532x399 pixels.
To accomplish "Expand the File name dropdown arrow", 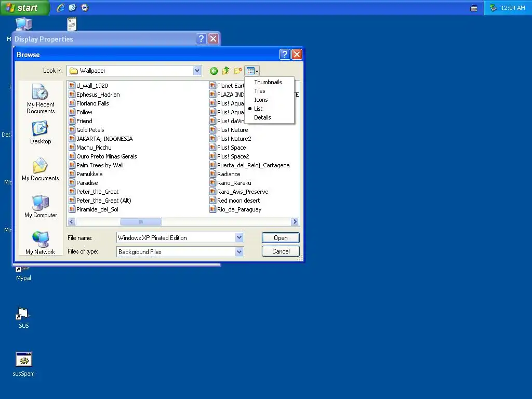I will tap(239, 237).
